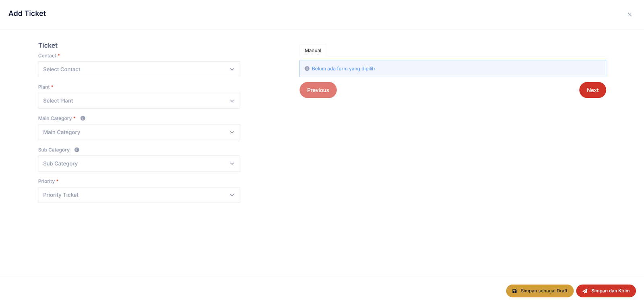This screenshot has width=644, height=304.
Task: Open the Sub Category dropdown field
Action: point(133,163)
